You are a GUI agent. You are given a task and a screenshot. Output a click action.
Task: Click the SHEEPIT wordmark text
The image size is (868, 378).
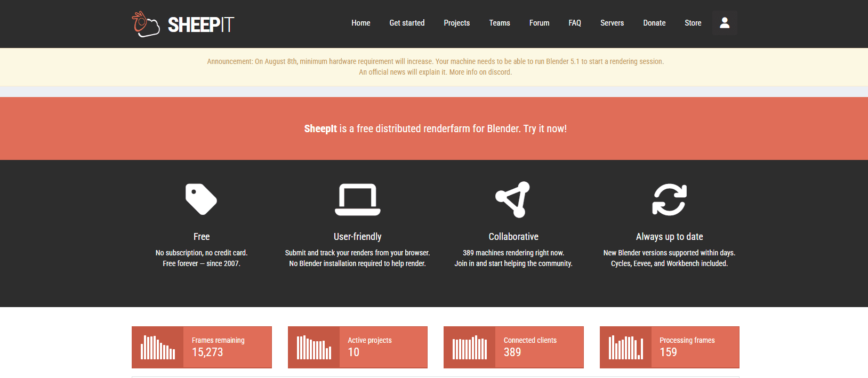pyautogui.click(x=201, y=25)
